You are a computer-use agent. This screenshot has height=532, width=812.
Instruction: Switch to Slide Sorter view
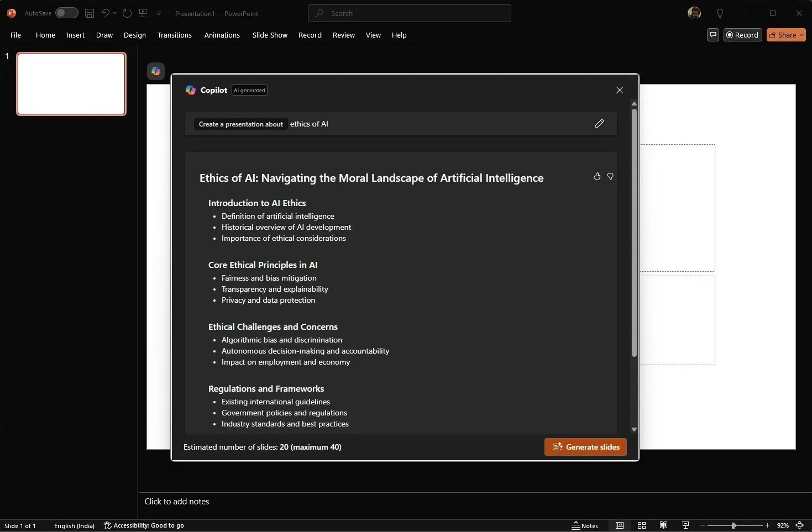642,525
